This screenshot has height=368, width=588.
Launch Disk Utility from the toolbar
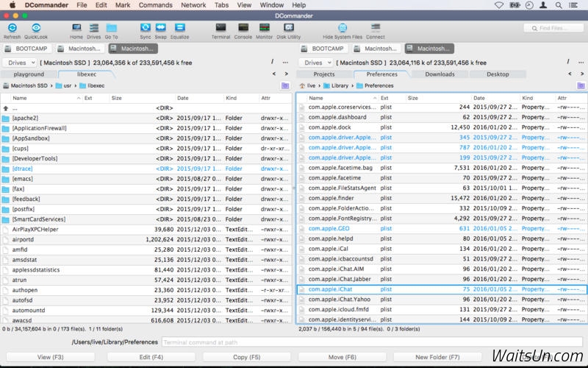click(x=288, y=28)
